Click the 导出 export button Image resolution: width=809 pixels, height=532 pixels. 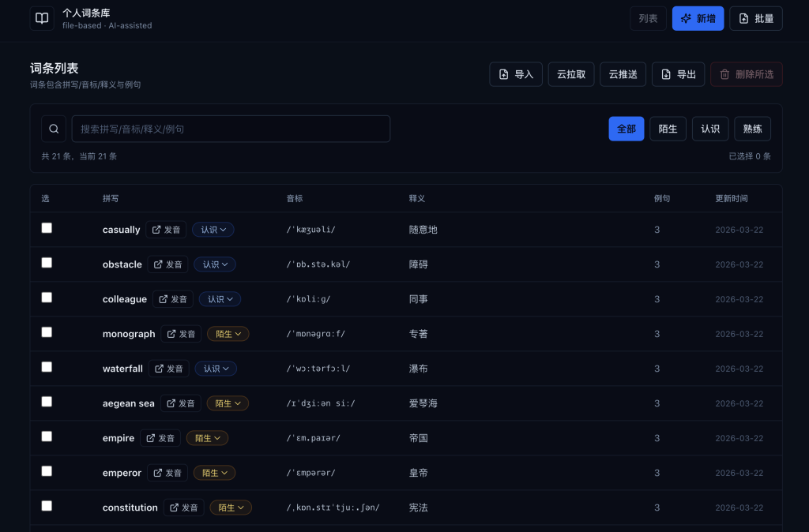(x=678, y=74)
